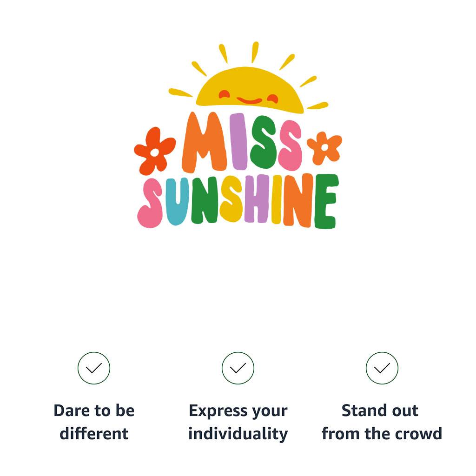Viewport: 476px width, 476px height.
Task: Select the checkmark above Express your individuality
Action: [x=238, y=368]
